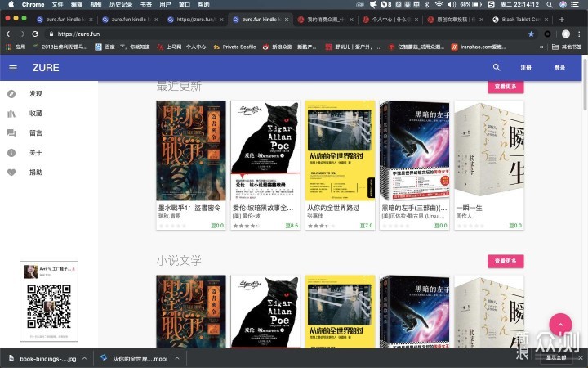Open Edgar Allan Poe cover in 最近更新
This screenshot has width=588, height=368.
pyautogui.click(x=265, y=150)
